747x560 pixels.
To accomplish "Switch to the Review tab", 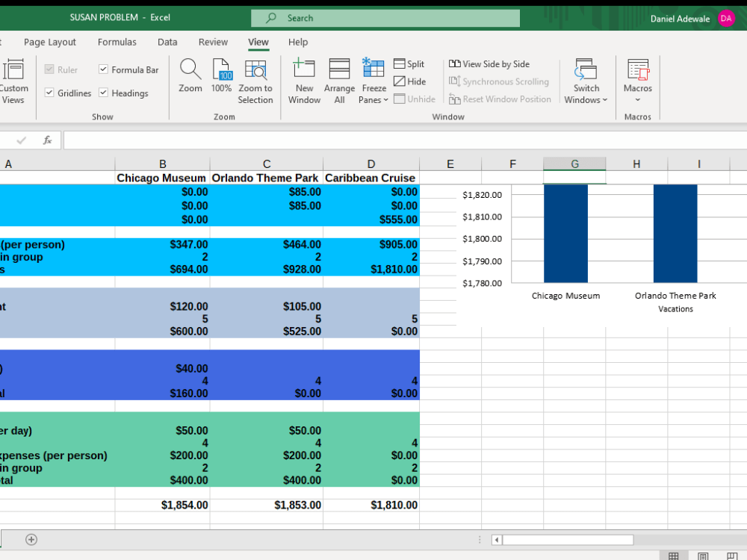I will tap(213, 42).
